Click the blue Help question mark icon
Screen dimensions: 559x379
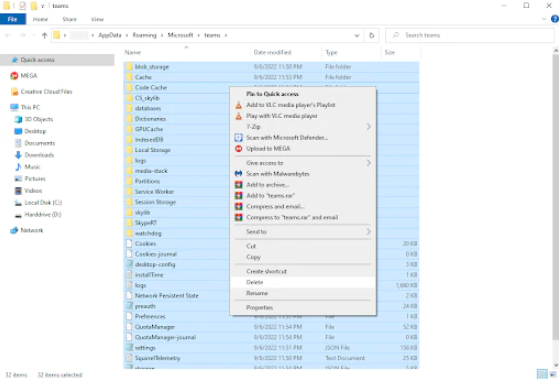click(x=555, y=19)
